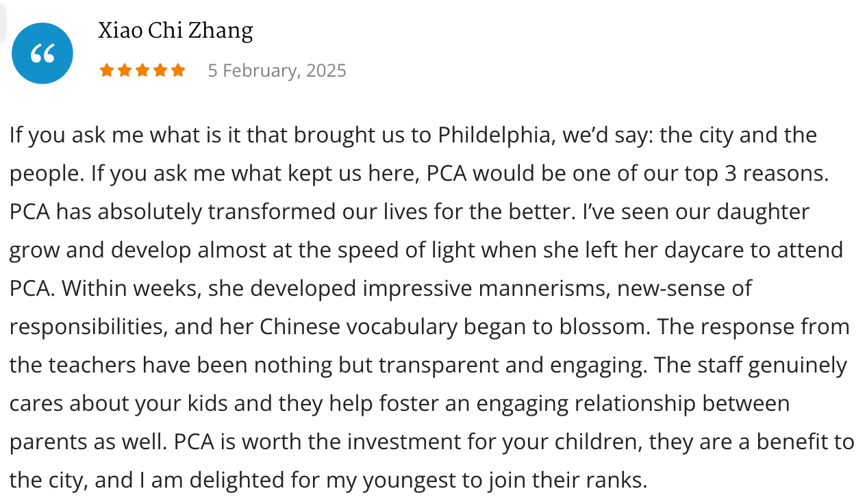The width and height of the screenshot is (867, 504).
Task: Click the fourth orange rating star
Action: (x=160, y=71)
